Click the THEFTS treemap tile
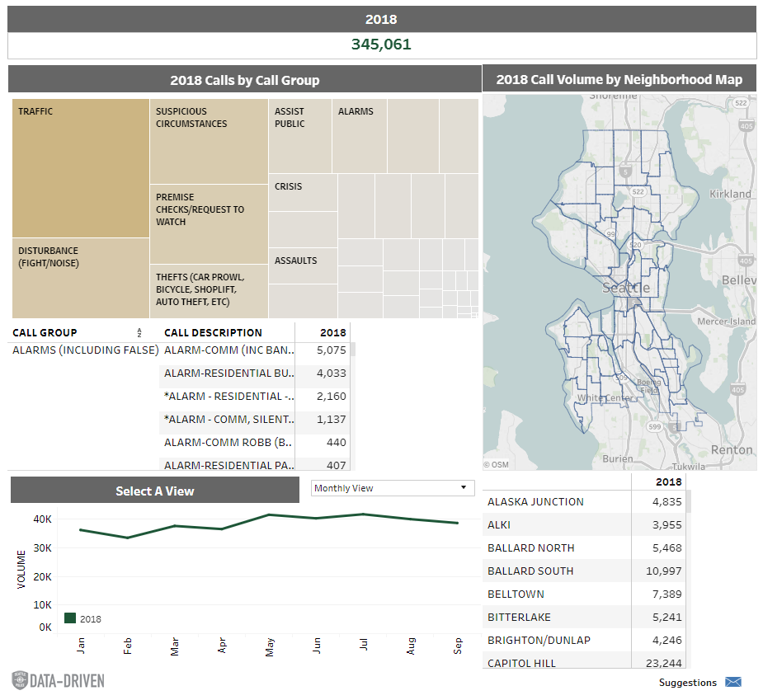The height and width of the screenshot is (700, 763). [x=209, y=290]
